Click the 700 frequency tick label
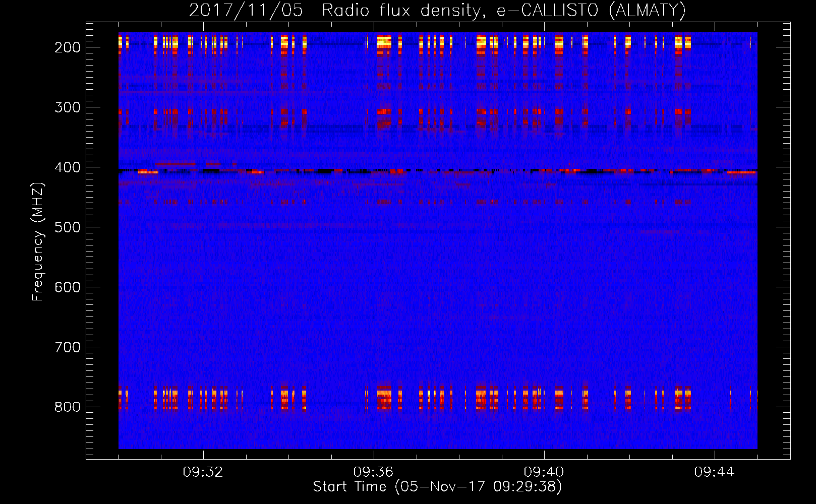Image resolution: width=816 pixels, height=504 pixels. click(68, 347)
